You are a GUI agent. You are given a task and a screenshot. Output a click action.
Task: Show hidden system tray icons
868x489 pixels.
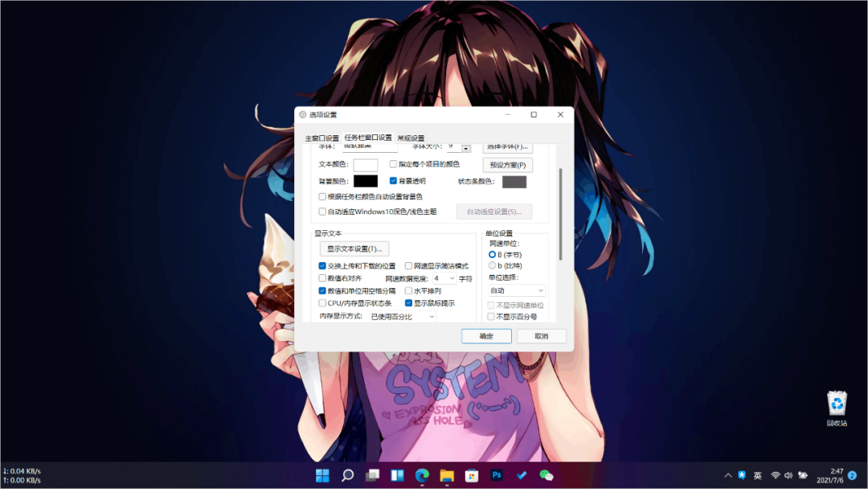click(x=728, y=475)
